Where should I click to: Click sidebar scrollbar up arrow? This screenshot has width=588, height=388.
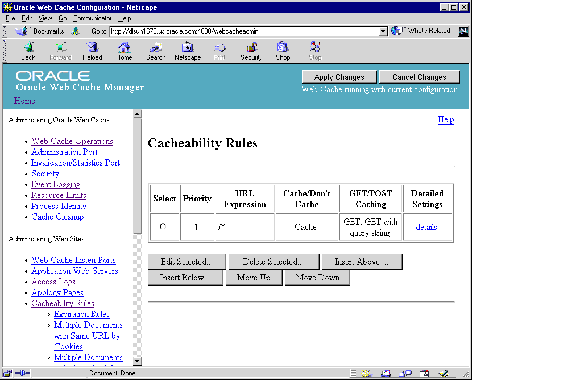click(x=137, y=114)
